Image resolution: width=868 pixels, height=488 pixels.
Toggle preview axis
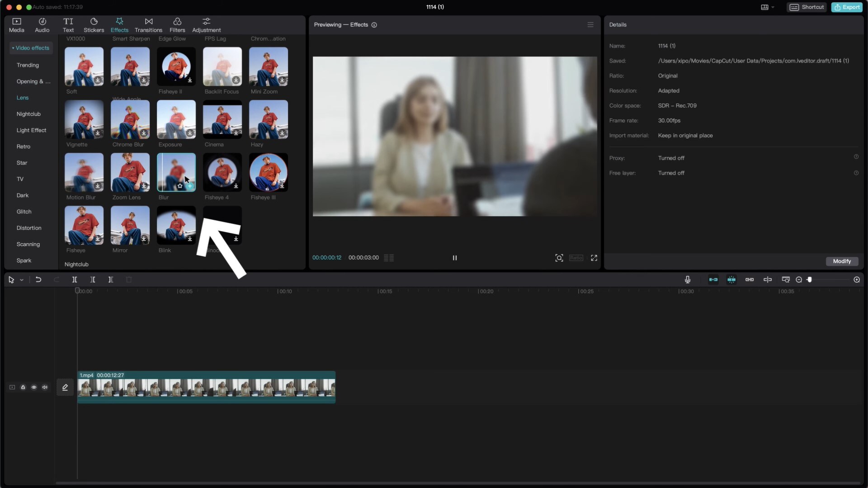[x=768, y=280]
